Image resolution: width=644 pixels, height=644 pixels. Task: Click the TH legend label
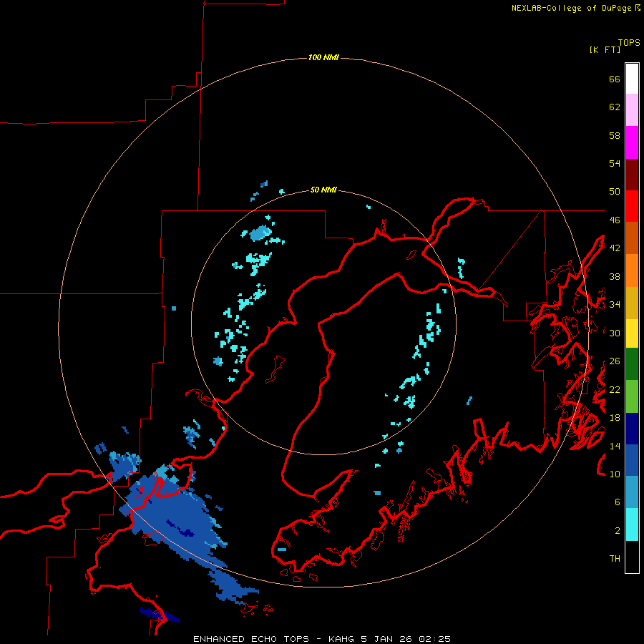point(615,559)
